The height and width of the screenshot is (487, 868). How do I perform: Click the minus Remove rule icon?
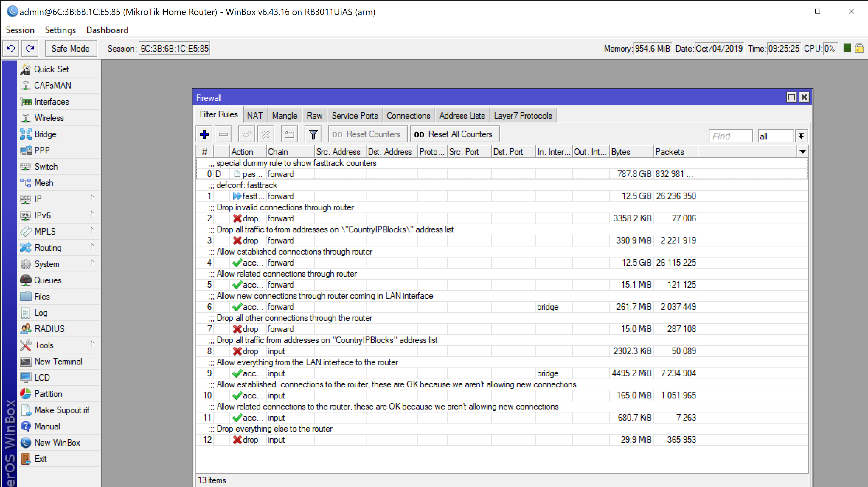tap(223, 134)
